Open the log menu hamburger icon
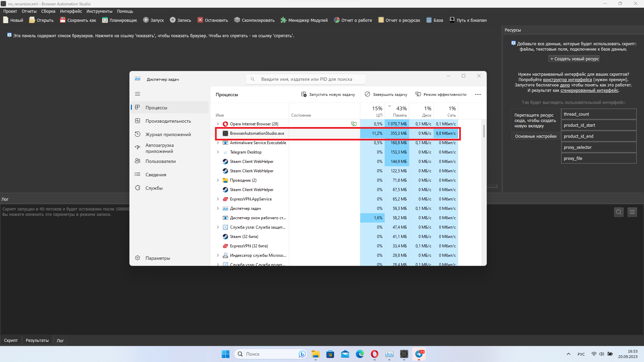The width and height of the screenshot is (644, 362). [x=632, y=212]
